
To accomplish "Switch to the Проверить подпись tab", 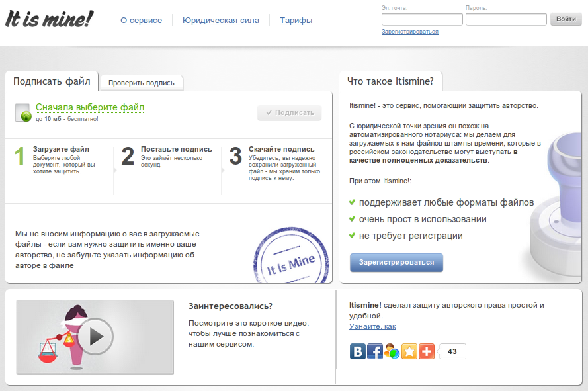I will point(142,83).
